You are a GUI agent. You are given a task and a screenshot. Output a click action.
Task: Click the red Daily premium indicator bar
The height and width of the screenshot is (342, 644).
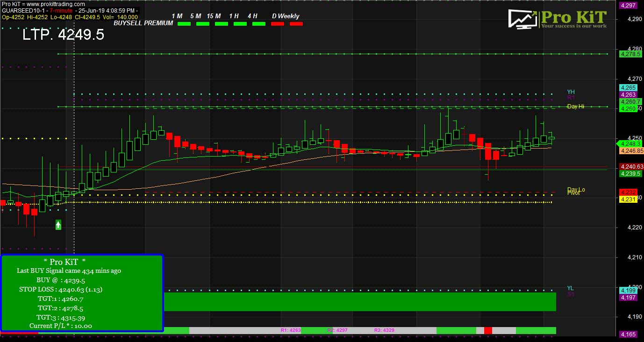pos(278,24)
